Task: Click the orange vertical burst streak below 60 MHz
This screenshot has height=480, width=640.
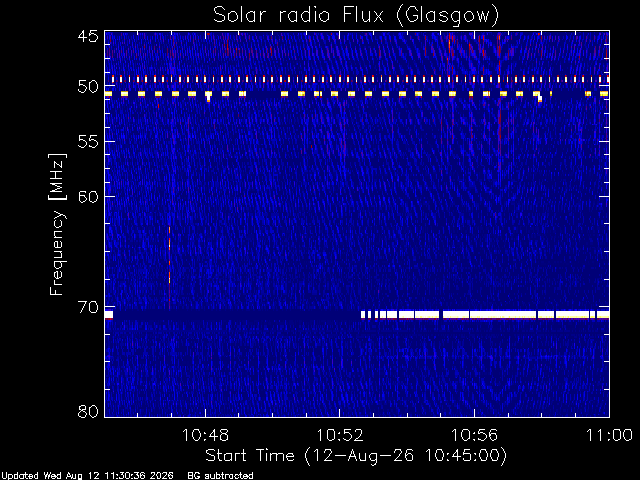Action: (x=169, y=256)
